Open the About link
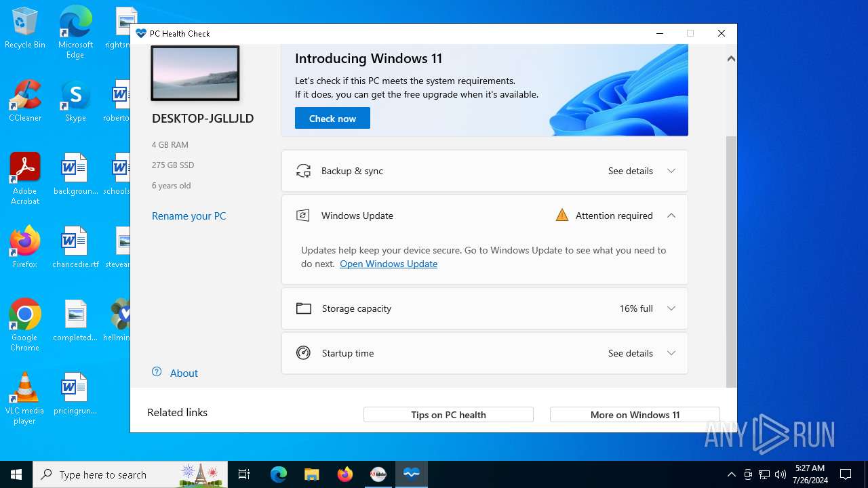This screenshot has width=868, height=488. (184, 373)
